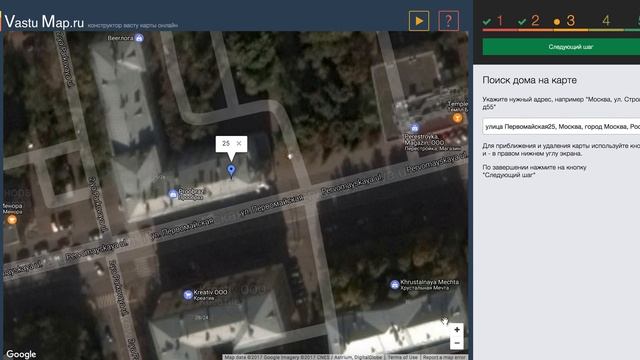Click the green 'Следующий шаг' button
Image resolution: width=640 pixels, height=360 pixels.
561,47
